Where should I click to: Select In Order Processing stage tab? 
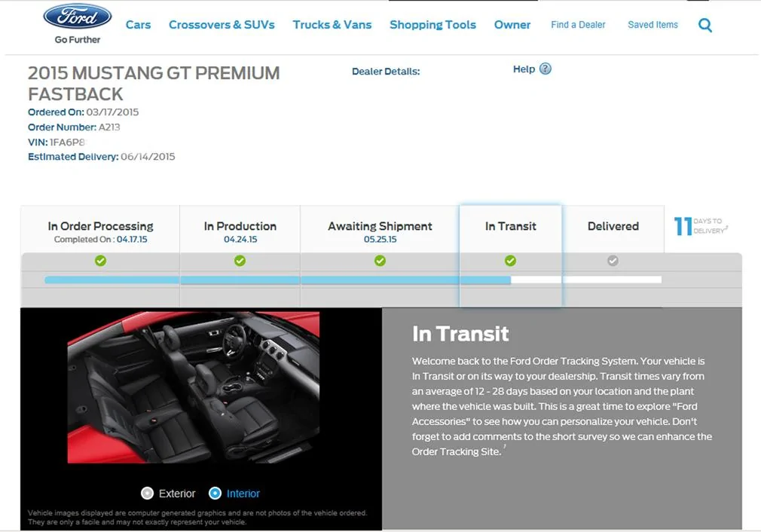pos(100,229)
